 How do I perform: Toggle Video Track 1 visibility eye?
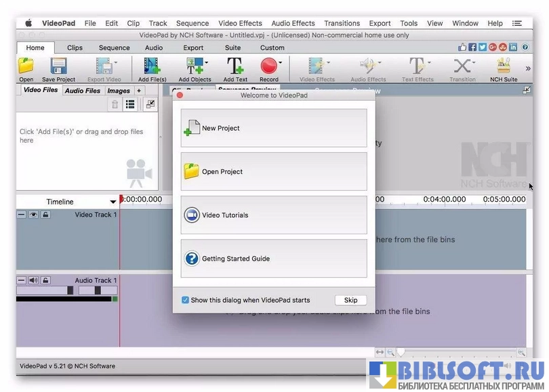(x=33, y=215)
